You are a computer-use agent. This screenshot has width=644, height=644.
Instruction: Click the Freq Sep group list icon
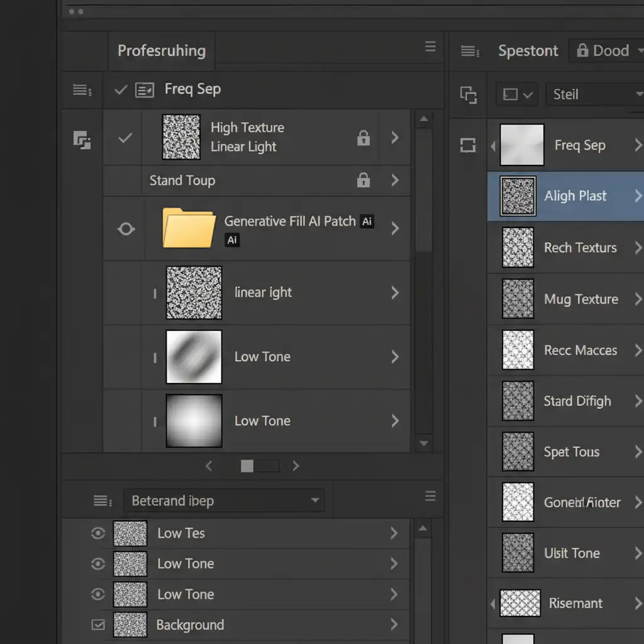pyautogui.click(x=145, y=90)
